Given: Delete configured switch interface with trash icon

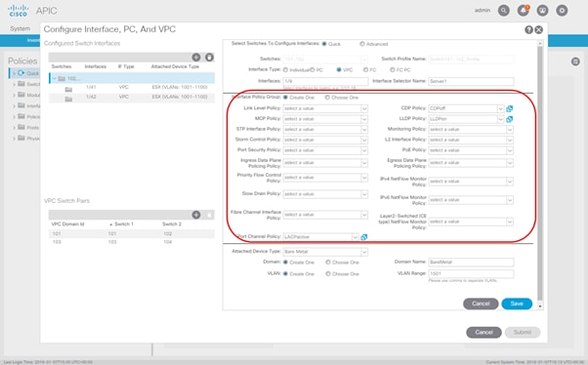Looking at the screenshot, I should (x=209, y=57).
